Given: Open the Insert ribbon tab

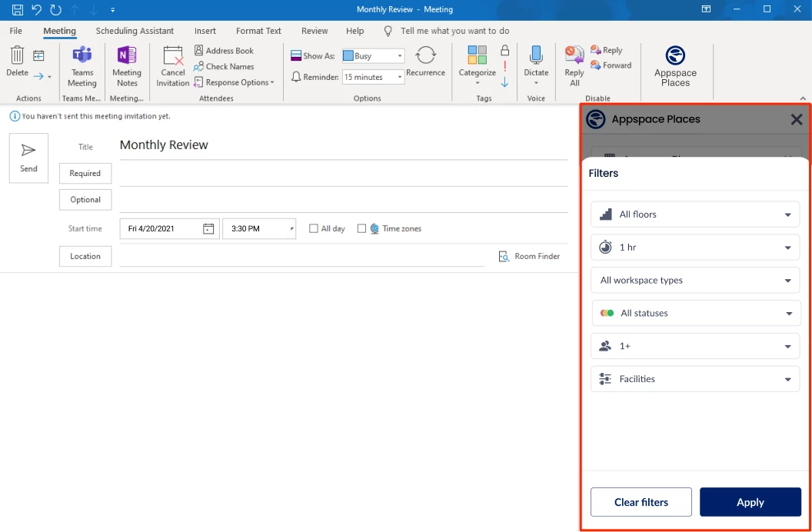Looking at the screenshot, I should [x=205, y=31].
